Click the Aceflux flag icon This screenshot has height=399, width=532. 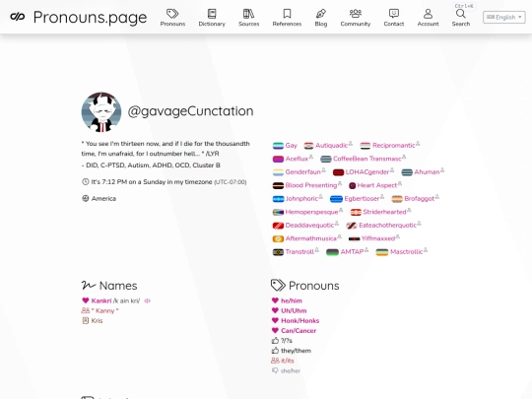coord(278,160)
